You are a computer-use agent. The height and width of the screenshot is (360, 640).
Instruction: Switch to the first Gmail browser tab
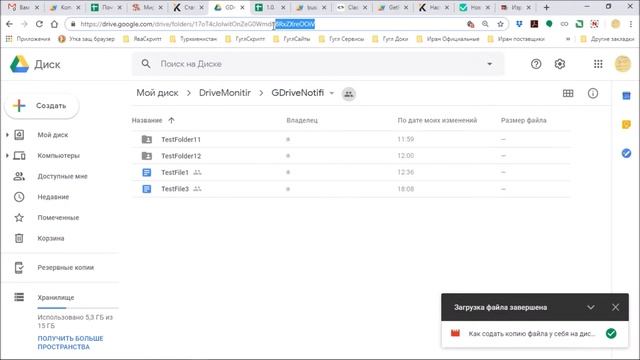(x=22, y=7)
